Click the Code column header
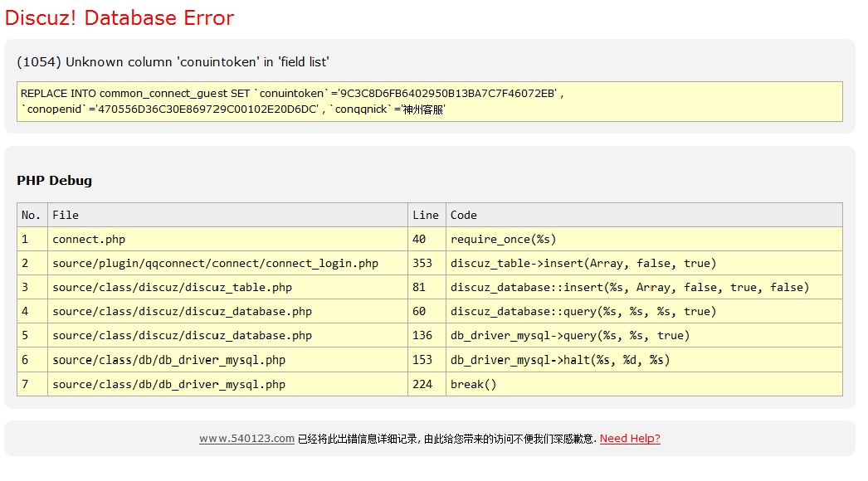The width and height of the screenshot is (868, 481). tap(464, 215)
